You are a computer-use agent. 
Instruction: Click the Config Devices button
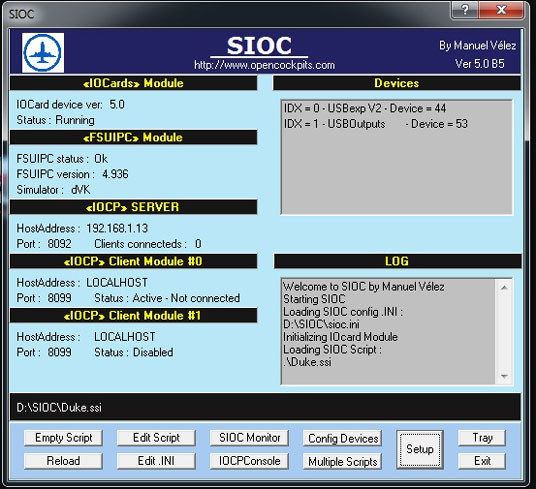coord(343,438)
